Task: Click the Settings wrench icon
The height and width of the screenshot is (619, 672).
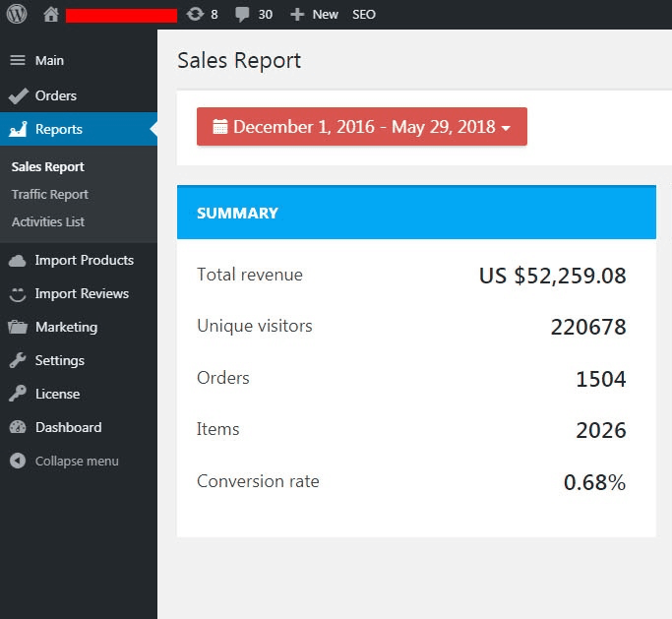Action: pyautogui.click(x=18, y=361)
